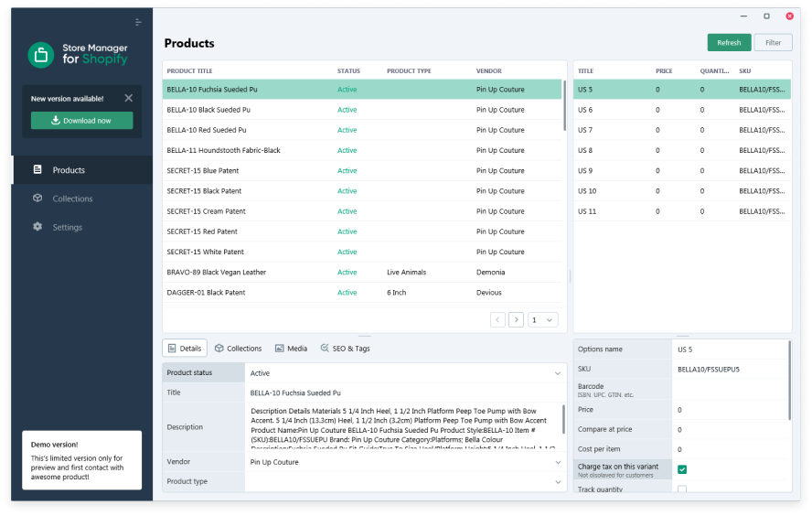The height and width of the screenshot is (516, 812).
Task: Select SECRET-15 Cream Patent row
Action: click(x=362, y=211)
